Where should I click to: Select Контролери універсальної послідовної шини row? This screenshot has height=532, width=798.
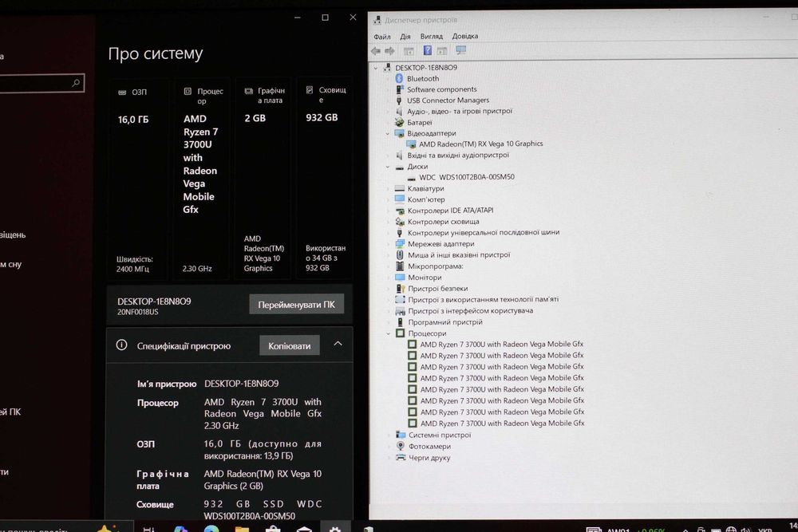(x=484, y=232)
